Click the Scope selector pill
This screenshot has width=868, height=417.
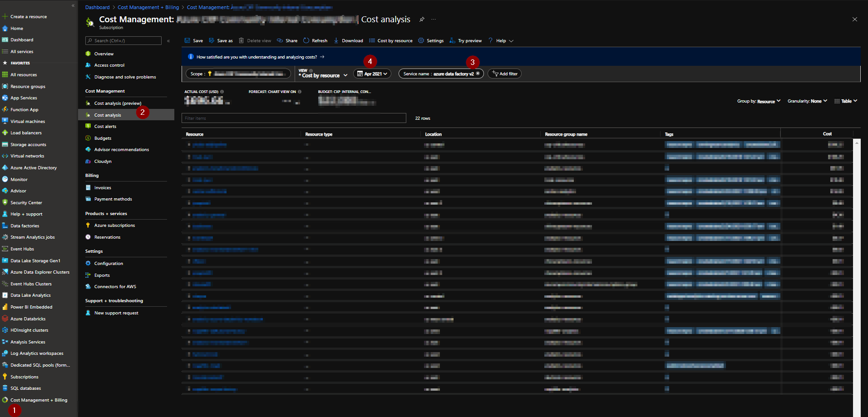[x=238, y=74]
